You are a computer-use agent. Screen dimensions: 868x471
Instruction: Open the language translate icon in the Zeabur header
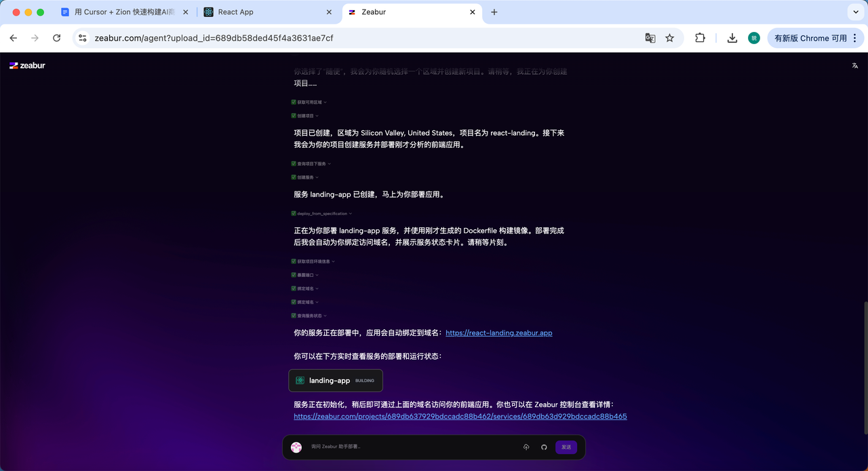(855, 65)
